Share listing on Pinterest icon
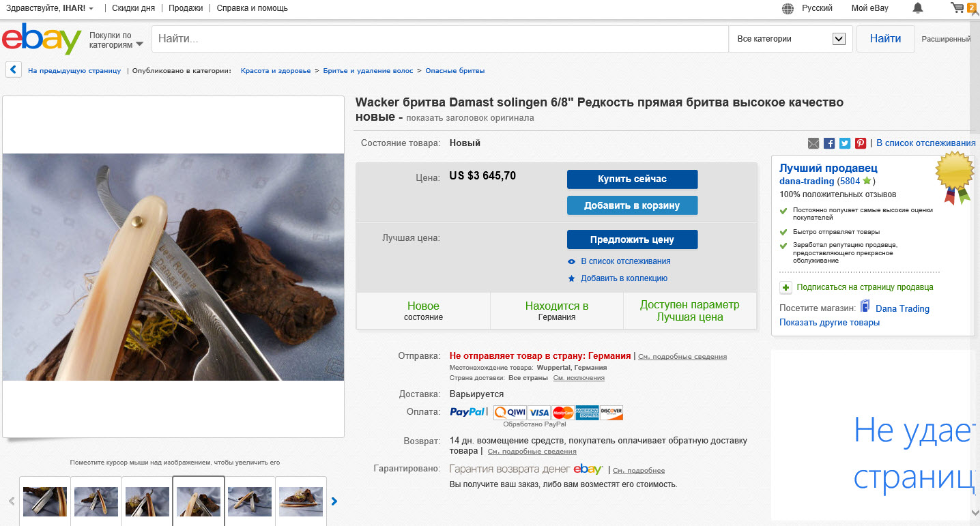Image resolution: width=980 pixels, height=526 pixels. 861,143
